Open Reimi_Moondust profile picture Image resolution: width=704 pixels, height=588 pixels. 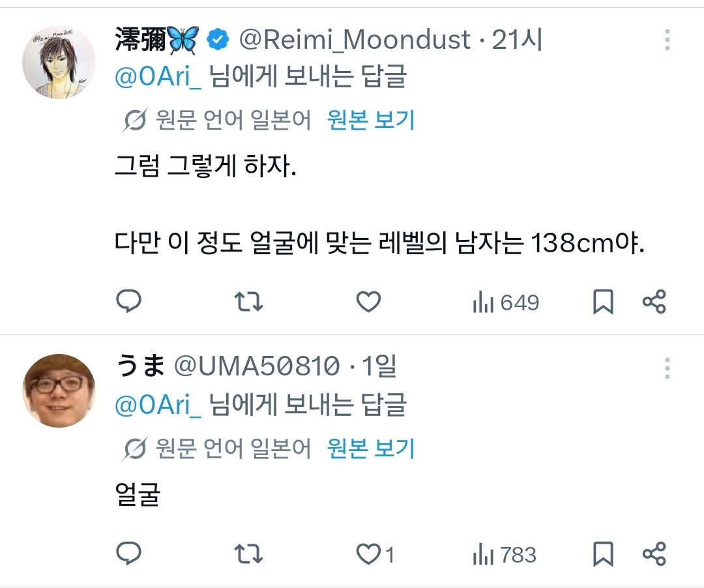(x=59, y=63)
